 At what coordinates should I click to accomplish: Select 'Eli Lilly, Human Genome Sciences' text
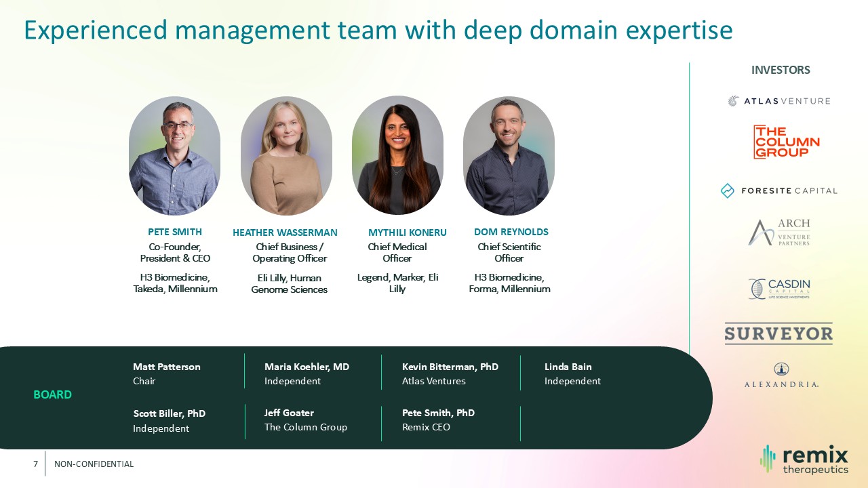tap(290, 283)
